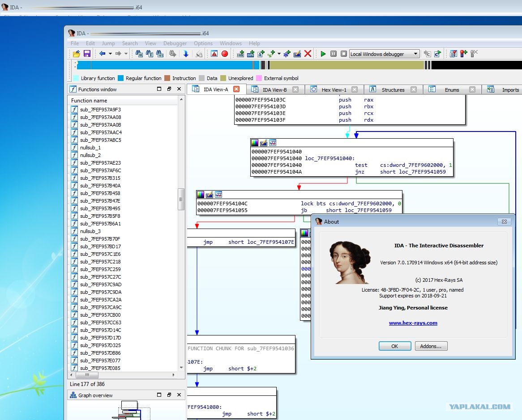Open the Search menu

pyautogui.click(x=130, y=43)
